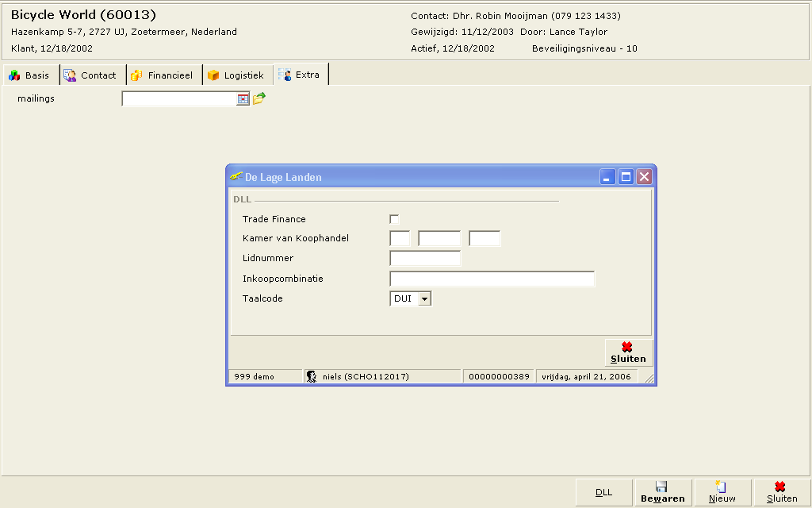The width and height of the screenshot is (812, 508).
Task: Click 'Klant, 12/18/2002' text
Action: click(x=52, y=48)
